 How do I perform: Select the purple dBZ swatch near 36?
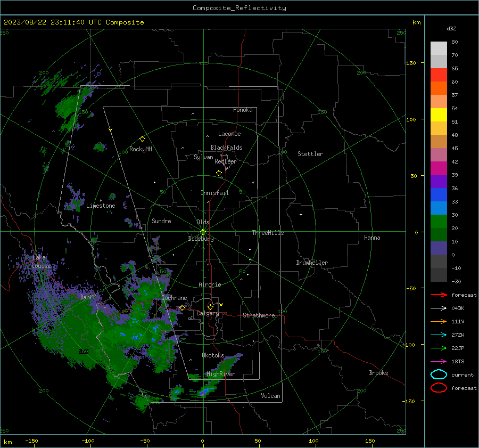point(439,182)
